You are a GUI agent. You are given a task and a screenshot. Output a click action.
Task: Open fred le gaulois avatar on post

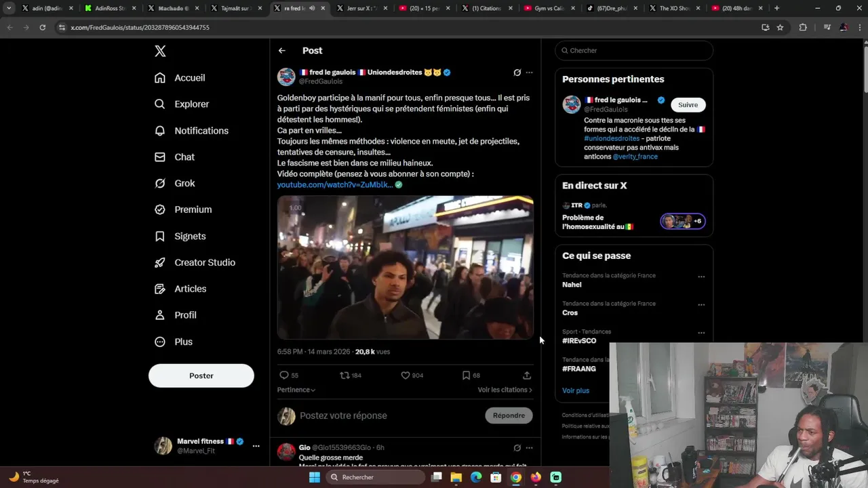click(x=286, y=77)
